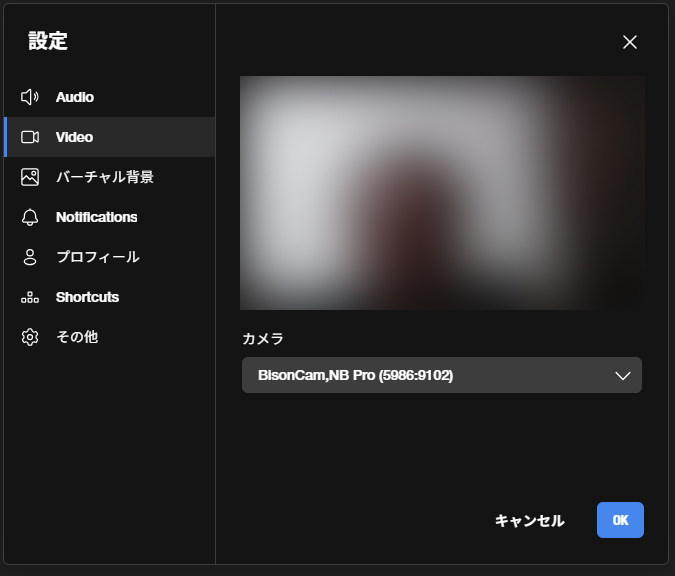
Task: Go to the プロフィール tab
Action: [110, 257]
